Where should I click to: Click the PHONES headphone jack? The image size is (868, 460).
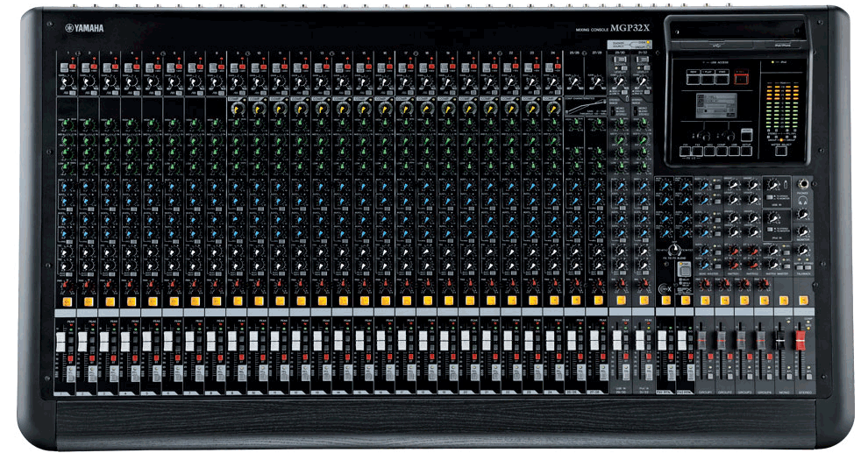coord(803,184)
